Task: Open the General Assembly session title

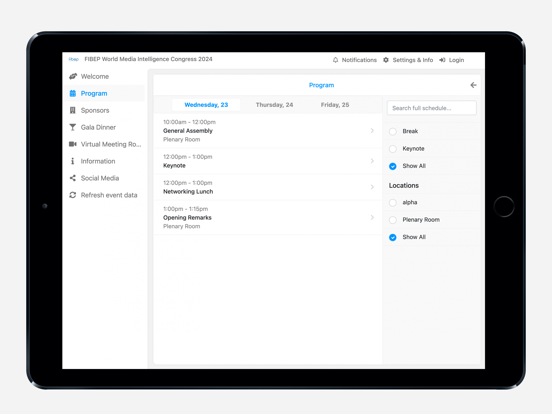Action: tap(188, 131)
